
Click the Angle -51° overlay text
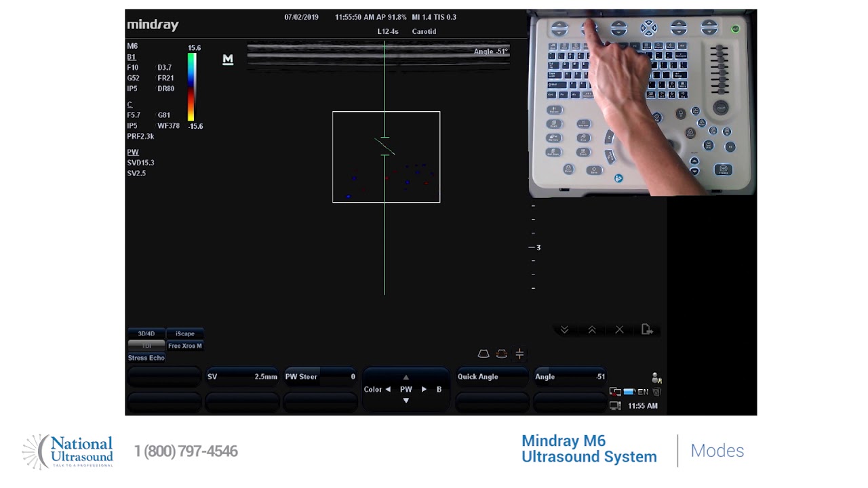click(x=491, y=52)
